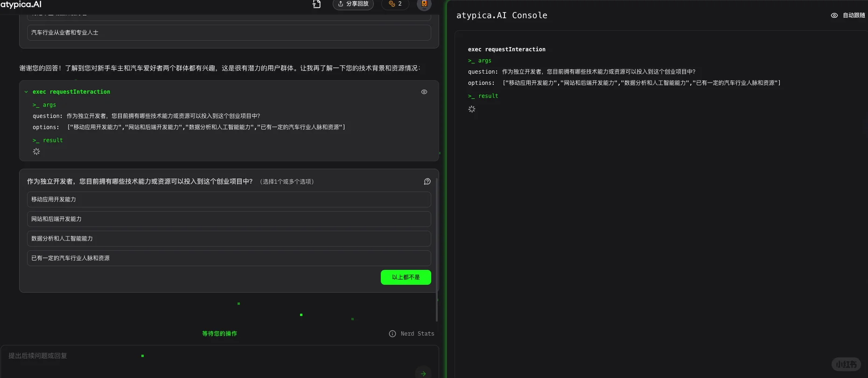Click the question text in Console panel

[599, 72]
